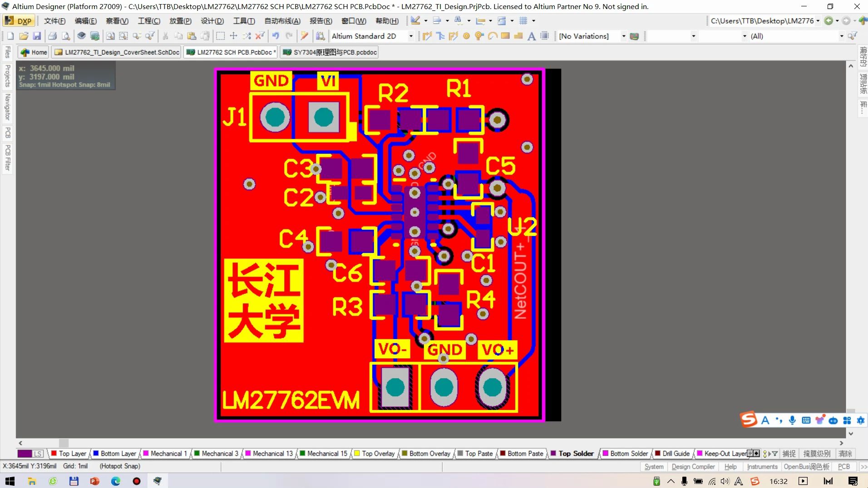Open the 工具(T) menu
Viewport: 868px width, 488px height.
(244, 21)
